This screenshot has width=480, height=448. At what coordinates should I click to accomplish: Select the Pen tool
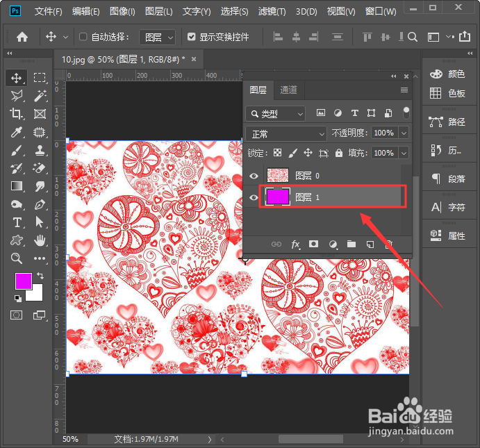40,204
